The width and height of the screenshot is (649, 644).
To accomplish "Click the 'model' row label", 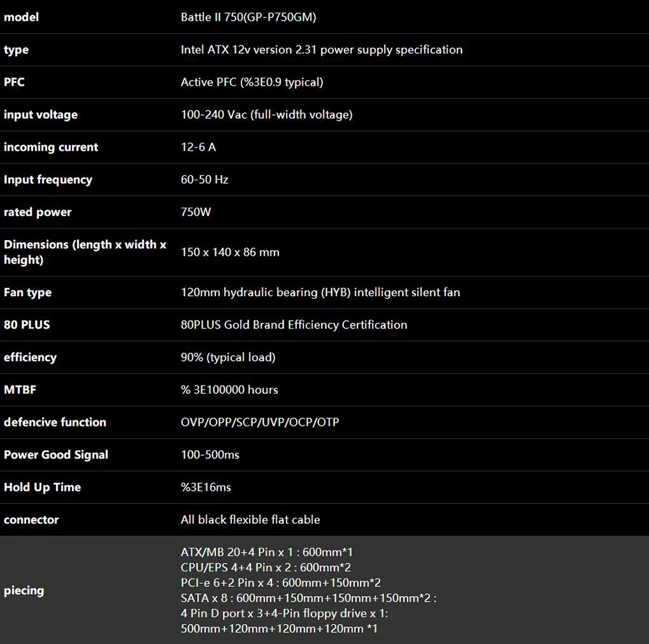I will [x=21, y=18].
